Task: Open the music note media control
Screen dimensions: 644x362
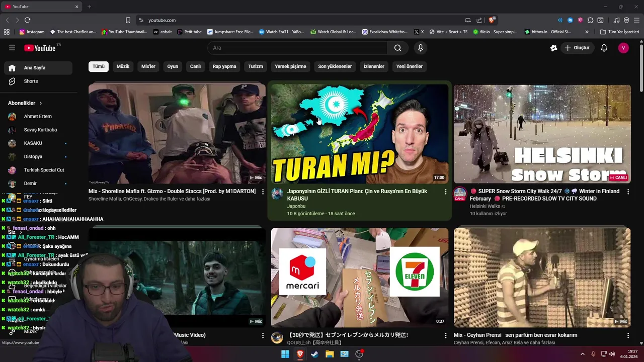Action: (617, 20)
